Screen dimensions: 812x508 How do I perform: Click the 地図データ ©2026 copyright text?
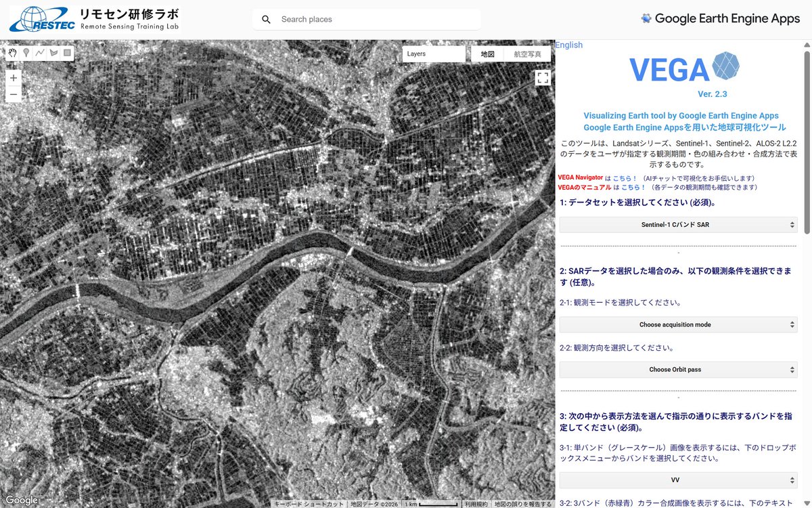pos(375,504)
